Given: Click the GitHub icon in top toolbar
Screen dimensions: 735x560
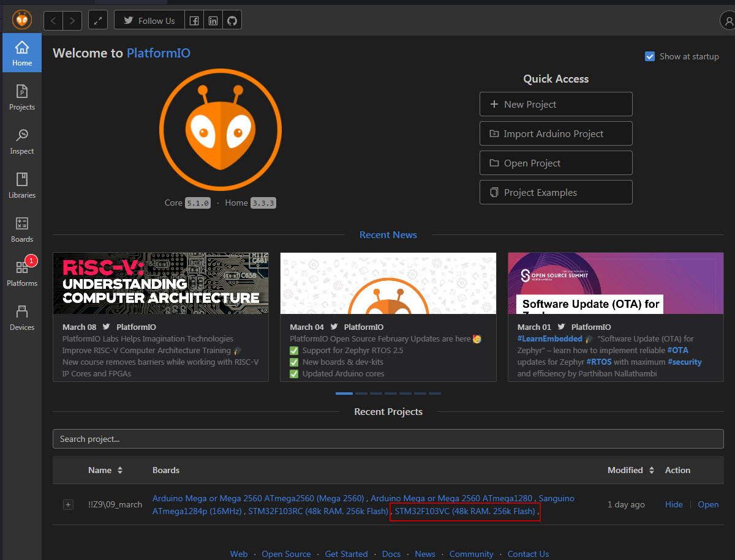Looking at the screenshot, I should 232,21.
